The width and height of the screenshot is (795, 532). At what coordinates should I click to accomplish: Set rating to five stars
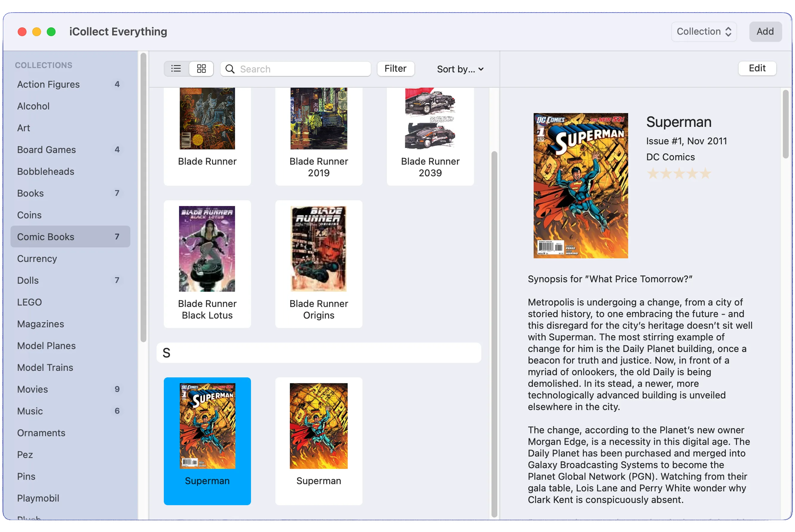point(705,174)
